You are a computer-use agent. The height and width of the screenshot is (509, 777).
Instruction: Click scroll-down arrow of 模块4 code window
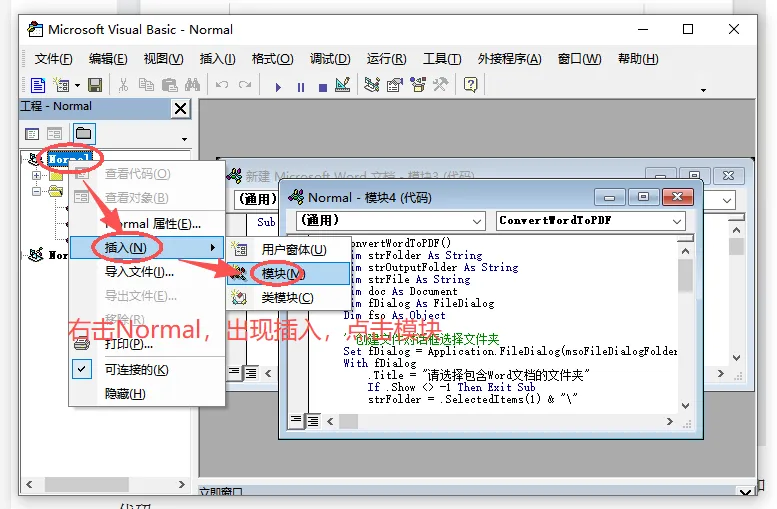(686, 405)
